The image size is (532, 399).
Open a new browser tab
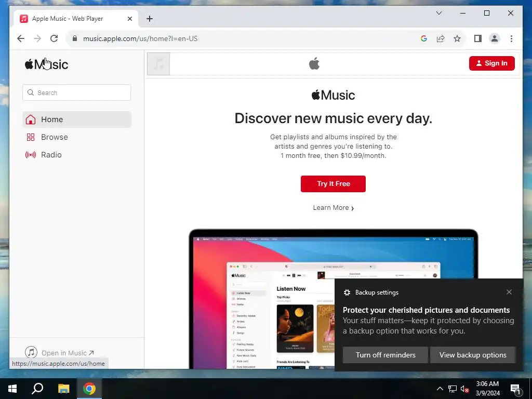pyautogui.click(x=150, y=19)
